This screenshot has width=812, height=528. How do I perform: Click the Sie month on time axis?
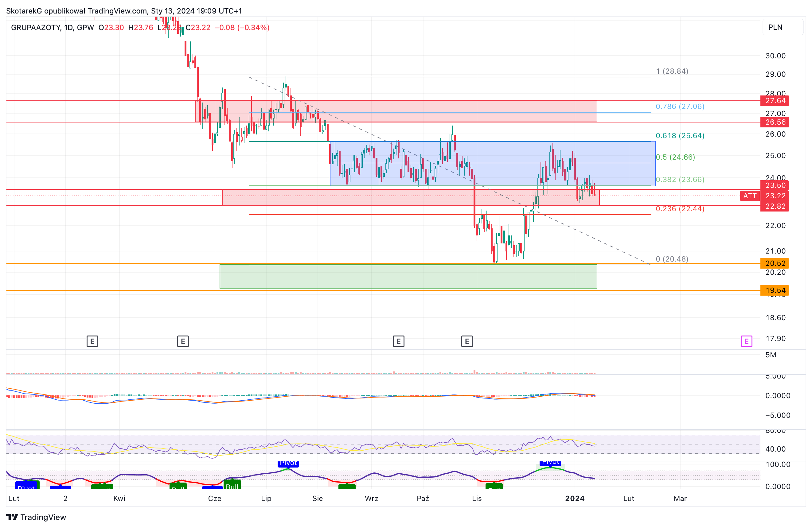(317, 498)
